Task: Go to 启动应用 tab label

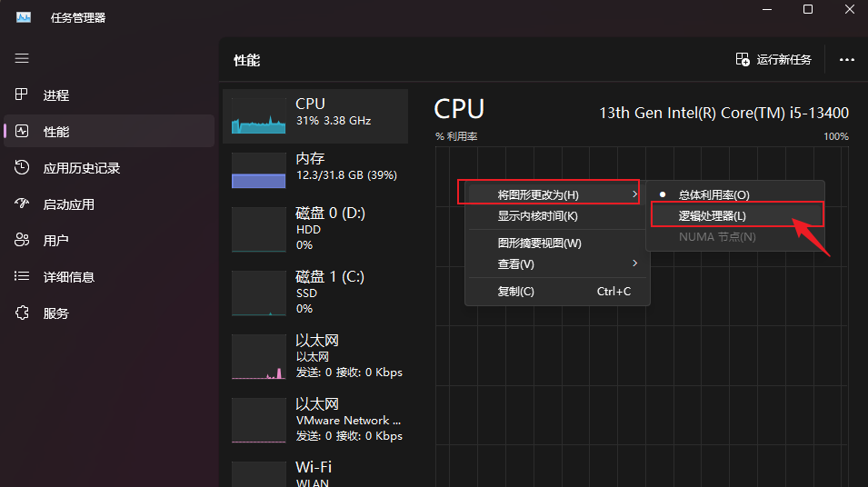Action: pyautogui.click(x=69, y=204)
